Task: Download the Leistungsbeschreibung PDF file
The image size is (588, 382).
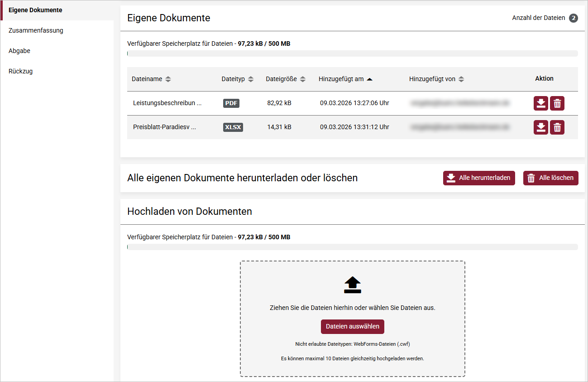Action: [541, 103]
